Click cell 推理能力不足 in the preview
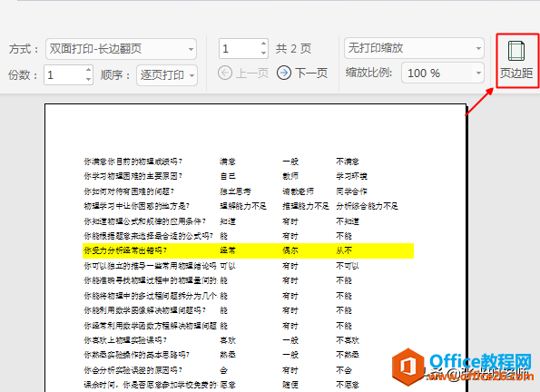 [x=306, y=206]
